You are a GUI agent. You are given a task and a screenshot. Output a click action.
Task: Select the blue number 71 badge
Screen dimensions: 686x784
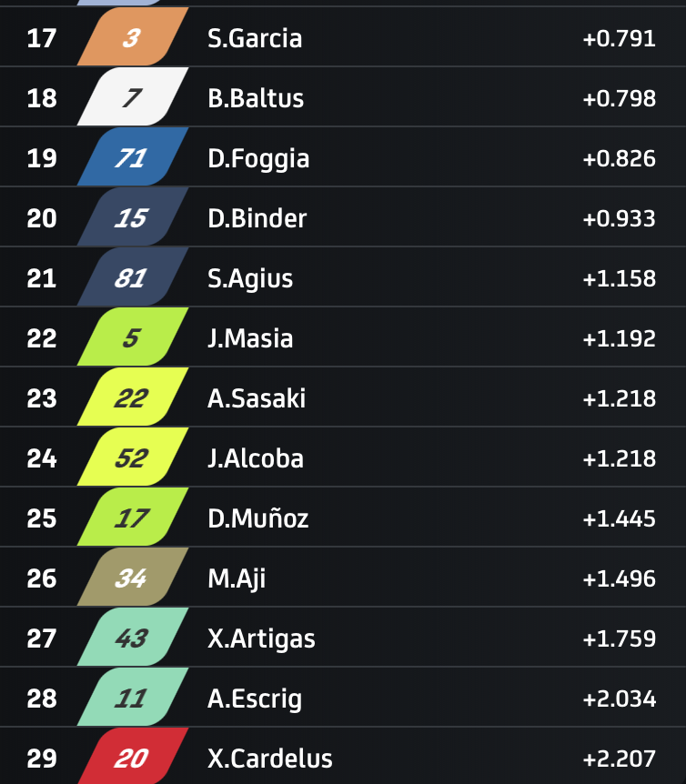pyautogui.click(x=132, y=158)
